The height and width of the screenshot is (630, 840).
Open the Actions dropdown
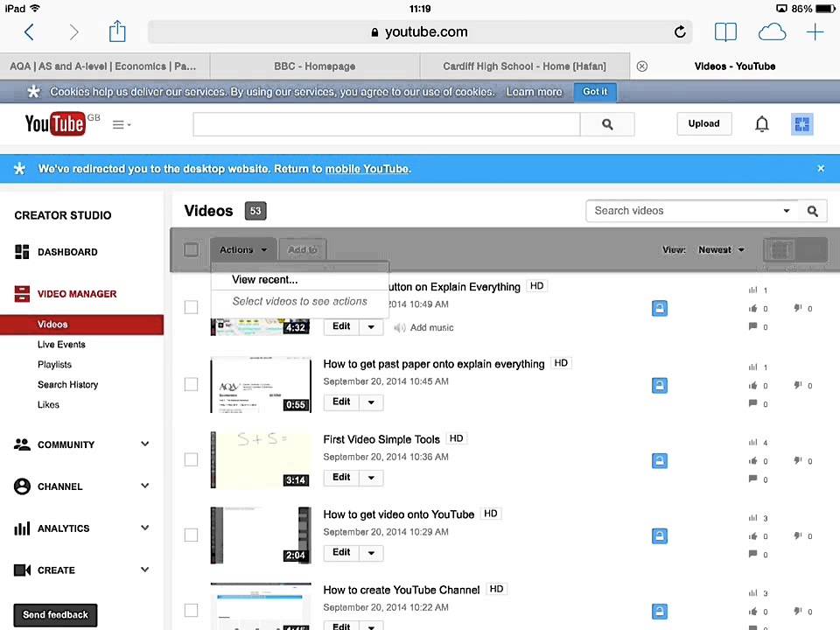(x=243, y=249)
